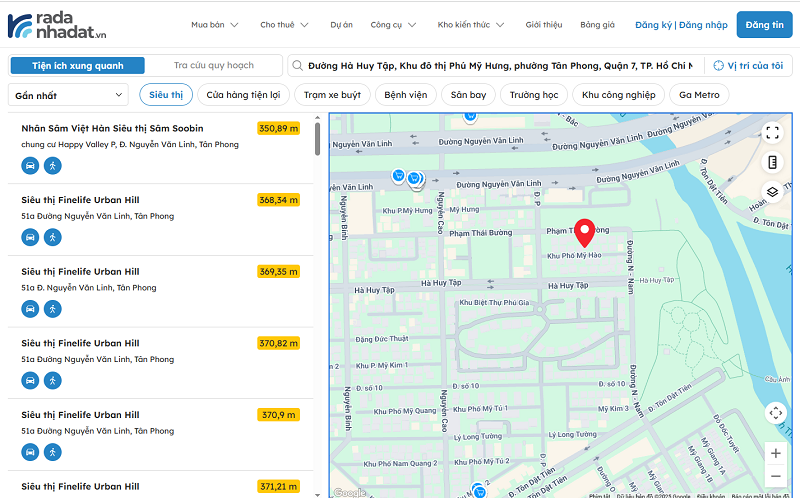Viewport: 800px width, 498px height.
Task: Zoom out of the map
Action: [x=775, y=477]
